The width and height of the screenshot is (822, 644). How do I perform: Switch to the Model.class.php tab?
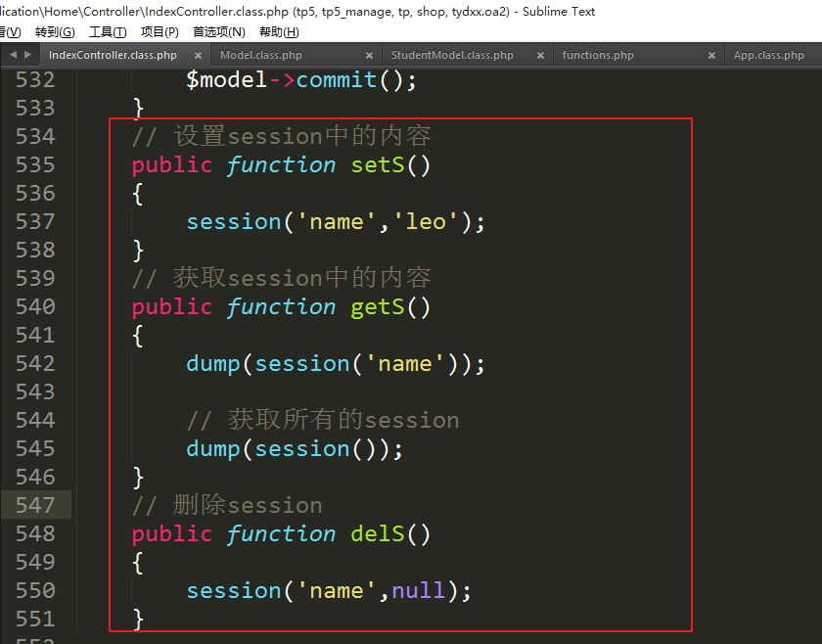tap(261, 56)
